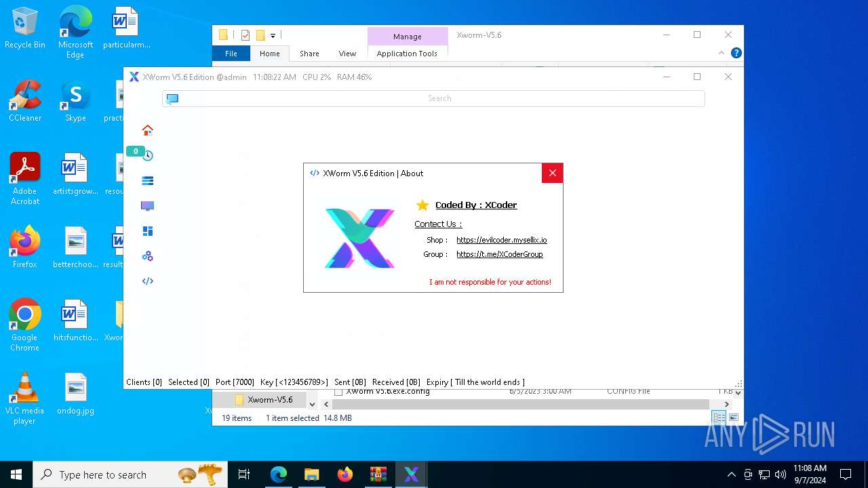Click the Manage contextual tab header
The width and height of the screenshot is (868, 488).
[x=408, y=37]
